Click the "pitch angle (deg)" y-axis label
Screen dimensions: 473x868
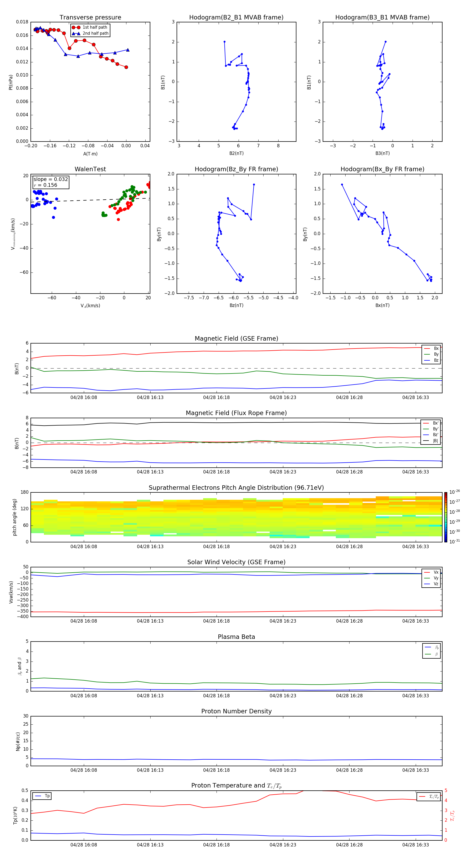(x=14, y=517)
